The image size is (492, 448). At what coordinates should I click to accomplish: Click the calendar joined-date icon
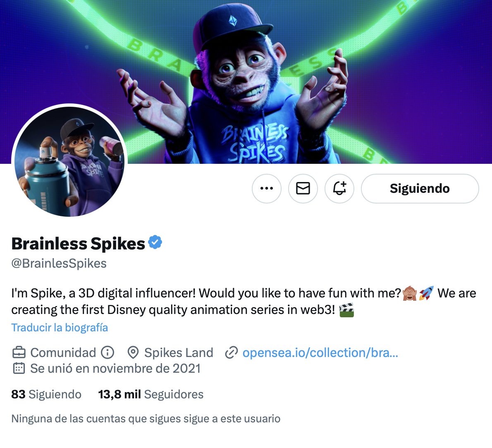point(19,368)
